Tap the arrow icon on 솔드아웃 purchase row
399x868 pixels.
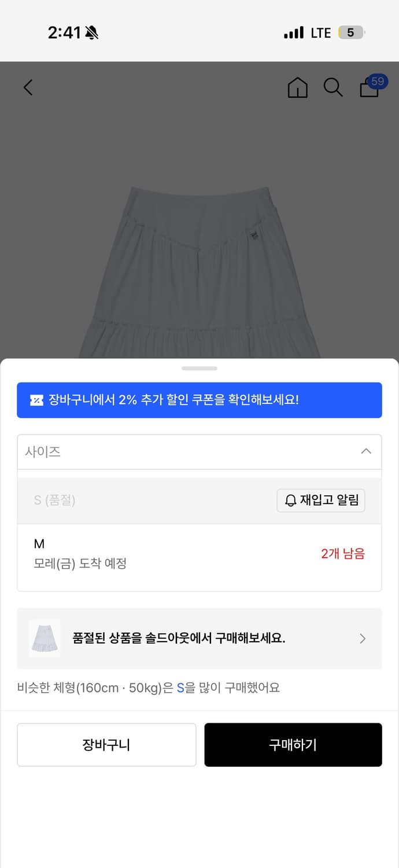pyautogui.click(x=363, y=638)
